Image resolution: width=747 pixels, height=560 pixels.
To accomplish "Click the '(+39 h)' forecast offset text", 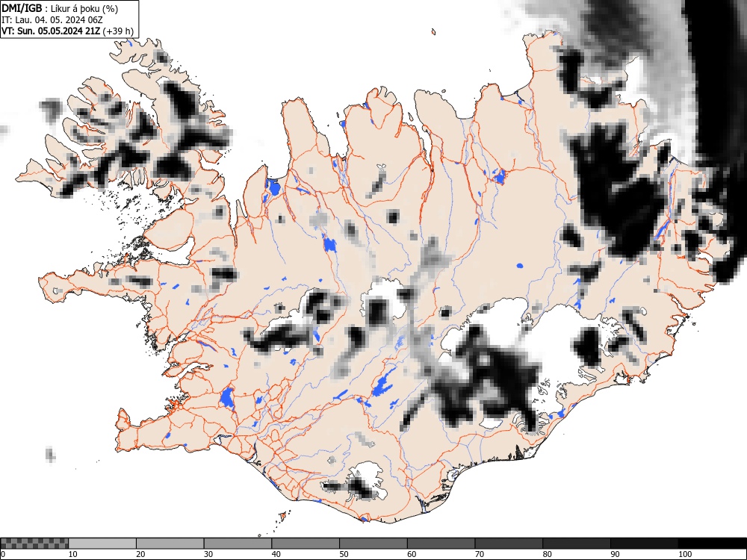I will pyautogui.click(x=118, y=31).
